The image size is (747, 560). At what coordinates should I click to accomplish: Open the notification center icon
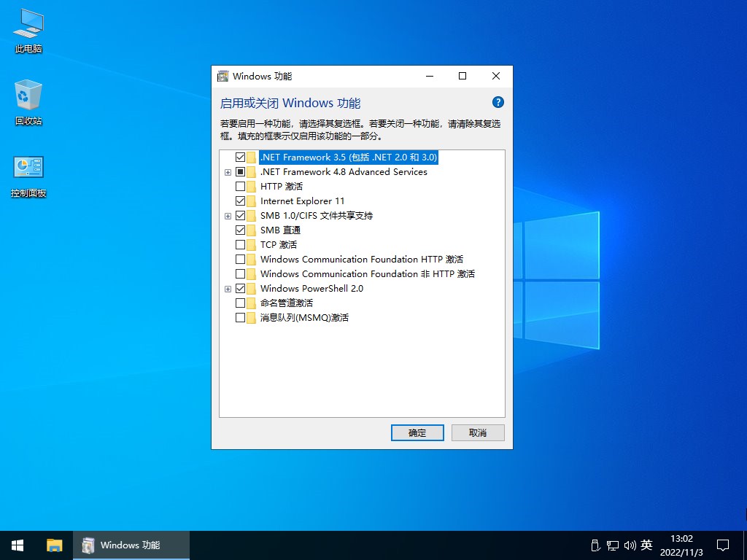tap(722, 545)
